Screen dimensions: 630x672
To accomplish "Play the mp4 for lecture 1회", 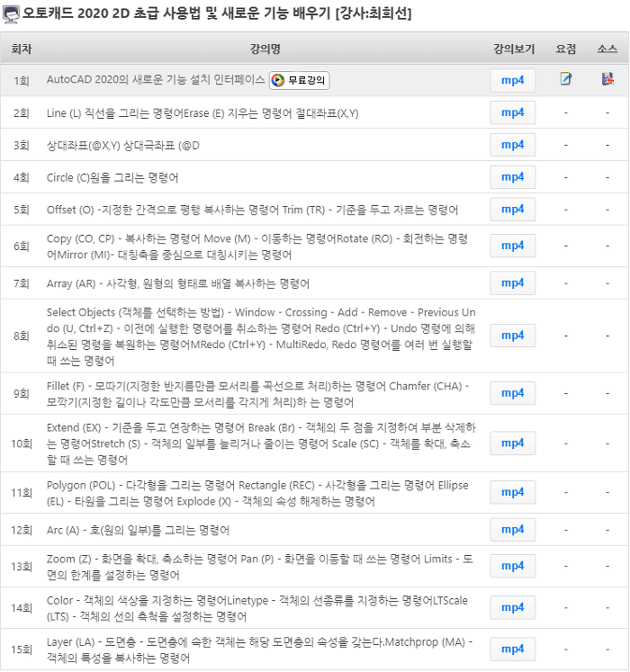I will [x=512, y=81].
